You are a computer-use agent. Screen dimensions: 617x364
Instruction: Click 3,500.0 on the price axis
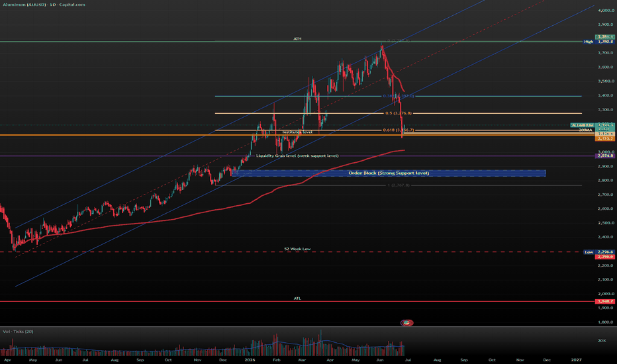pos(606,81)
